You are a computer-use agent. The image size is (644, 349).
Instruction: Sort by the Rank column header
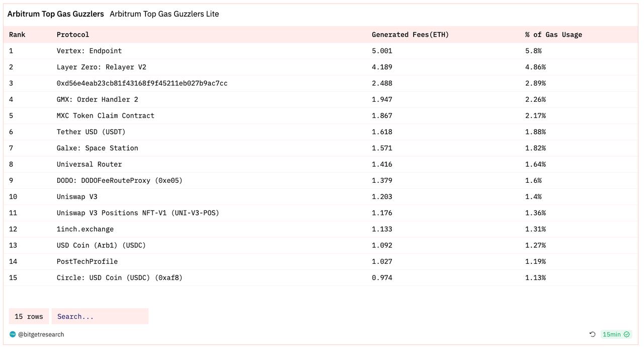coord(17,35)
